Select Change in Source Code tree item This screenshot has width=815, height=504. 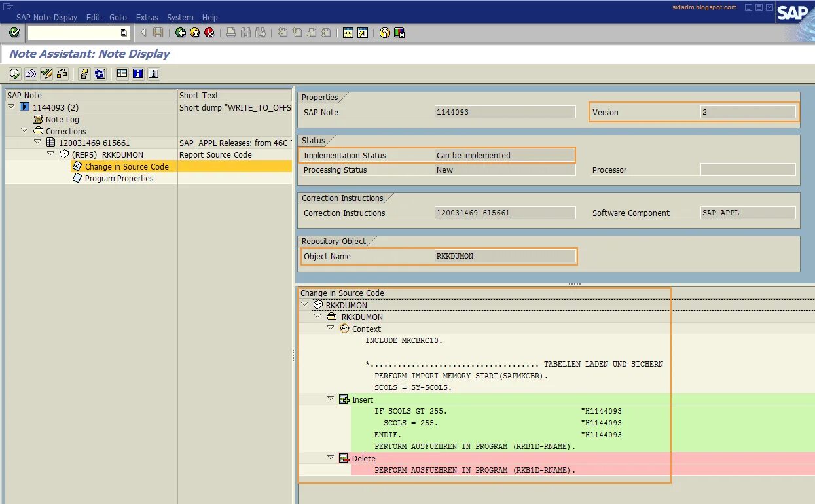coord(126,166)
